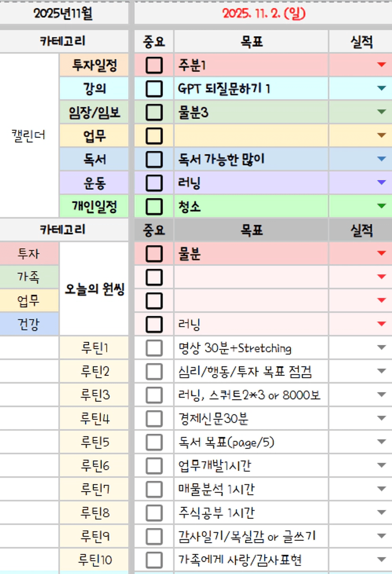Check the box next to 물분3
The image size is (392, 574).
[x=154, y=112]
